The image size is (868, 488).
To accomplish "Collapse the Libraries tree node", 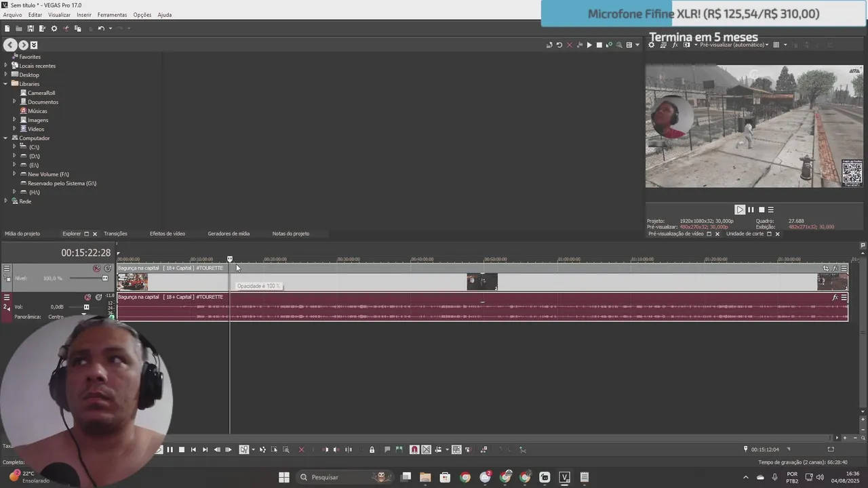I will click(x=6, y=84).
